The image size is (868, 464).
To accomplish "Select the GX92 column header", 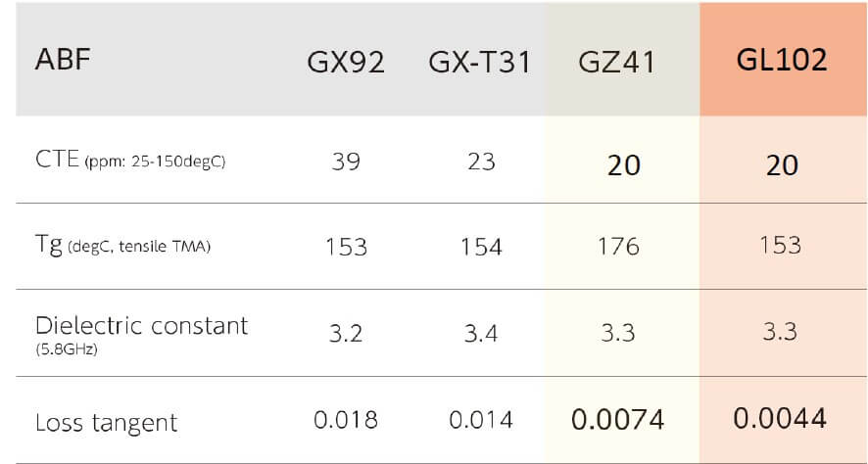I will [x=346, y=63].
